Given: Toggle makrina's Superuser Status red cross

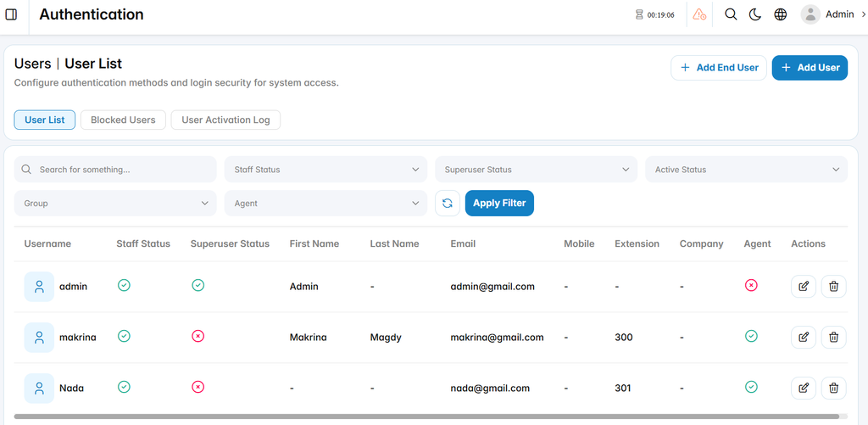Looking at the screenshot, I should [x=198, y=336].
